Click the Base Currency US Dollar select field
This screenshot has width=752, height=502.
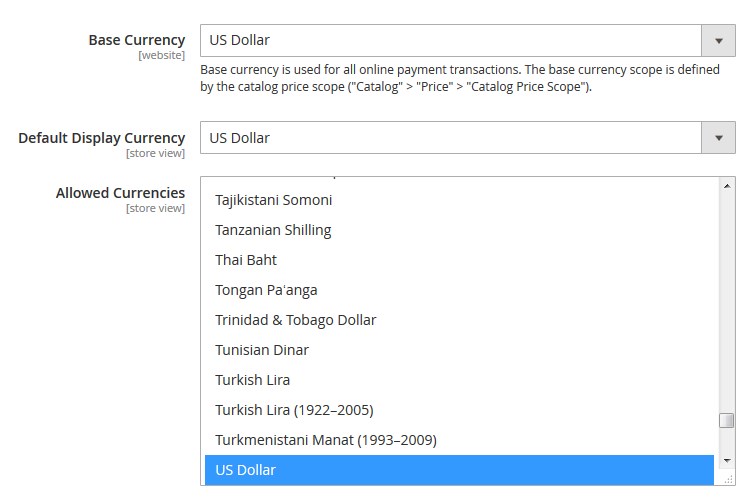pyautogui.click(x=468, y=41)
